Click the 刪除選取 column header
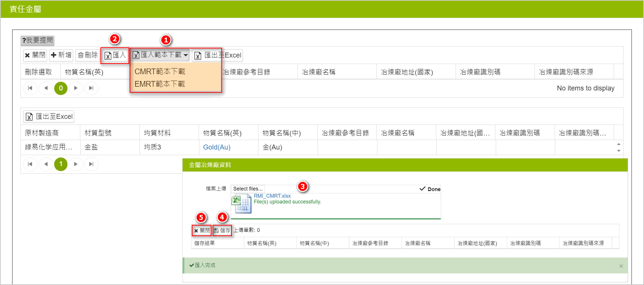 pyautogui.click(x=41, y=72)
